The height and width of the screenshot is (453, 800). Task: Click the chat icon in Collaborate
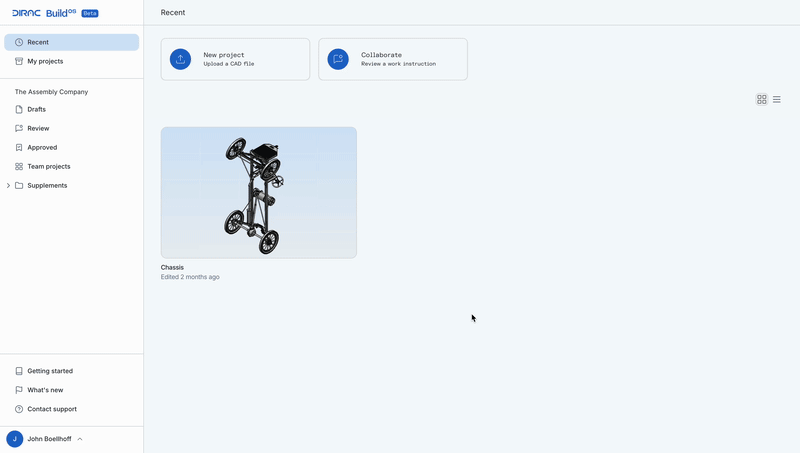(338, 59)
